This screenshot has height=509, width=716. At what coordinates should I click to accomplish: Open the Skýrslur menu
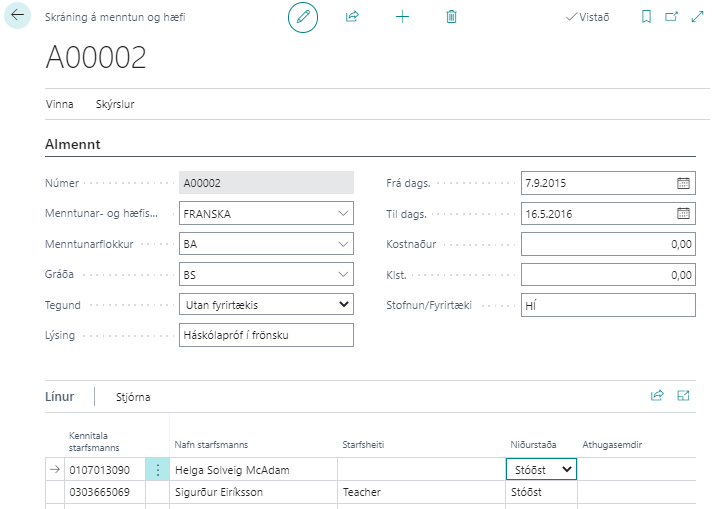coord(115,104)
